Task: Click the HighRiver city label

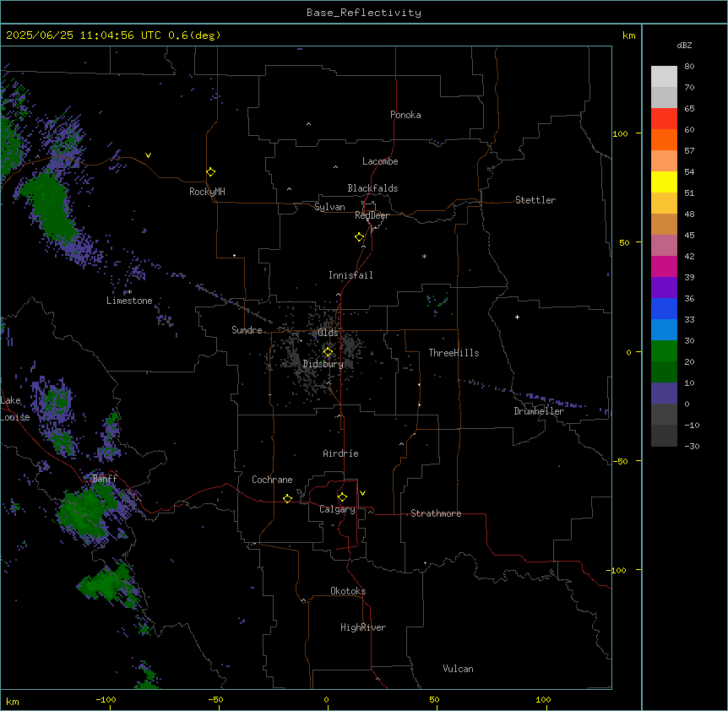Action: pyautogui.click(x=363, y=627)
